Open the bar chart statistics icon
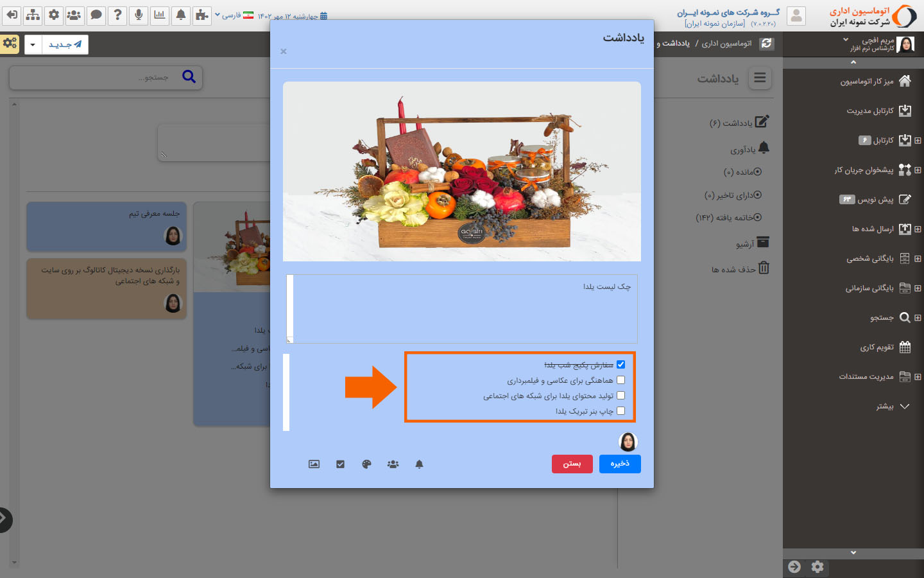Screen dimensions: 924x578 tap(159, 15)
